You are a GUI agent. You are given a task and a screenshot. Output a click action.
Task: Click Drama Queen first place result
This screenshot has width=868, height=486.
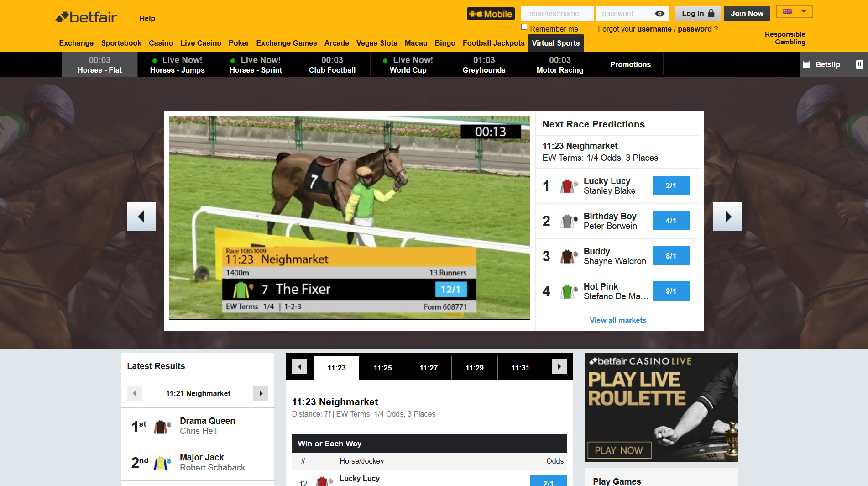click(198, 426)
